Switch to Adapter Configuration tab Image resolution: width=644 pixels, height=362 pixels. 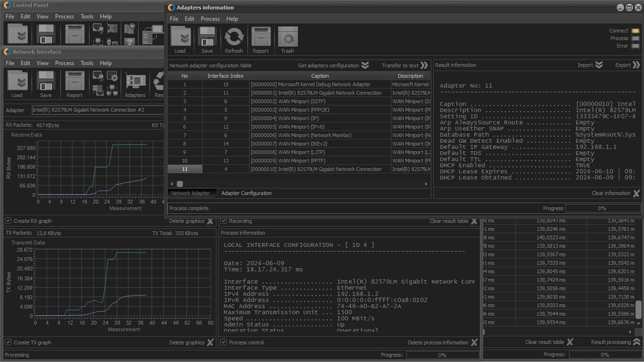click(246, 193)
